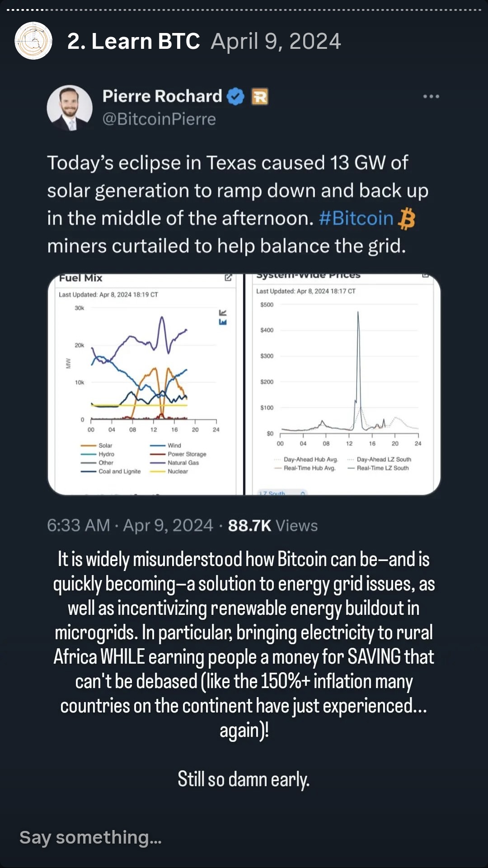Click the orange R affiliation badge

coord(259,96)
